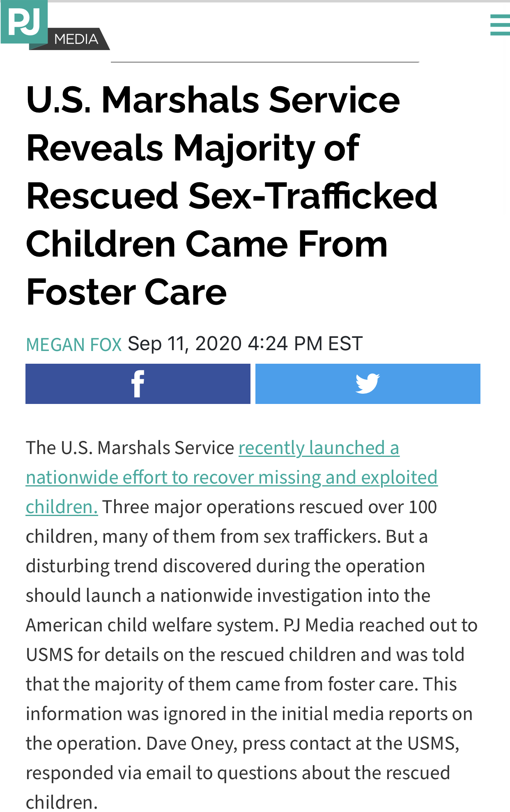Click headline line "Reveals Majority of"
The width and height of the screenshot is (510, 812).
pyautogui.click(x=193, y=148)
